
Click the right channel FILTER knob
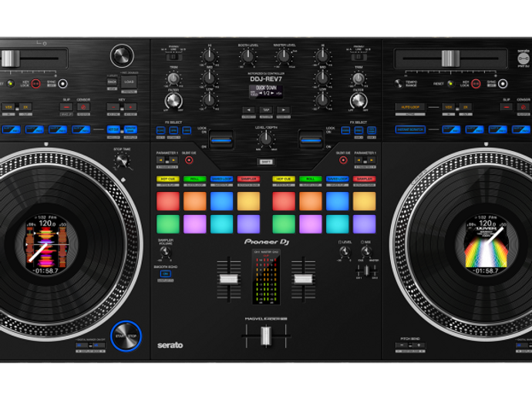359,101
